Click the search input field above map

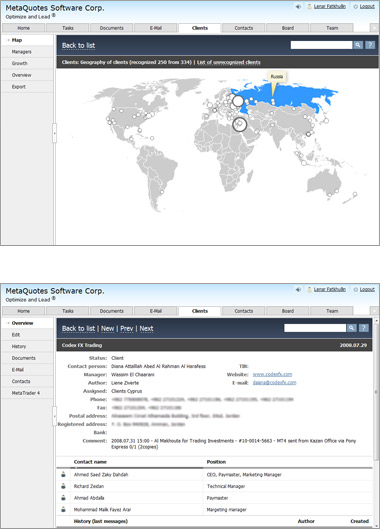click(x=322, y=45)
